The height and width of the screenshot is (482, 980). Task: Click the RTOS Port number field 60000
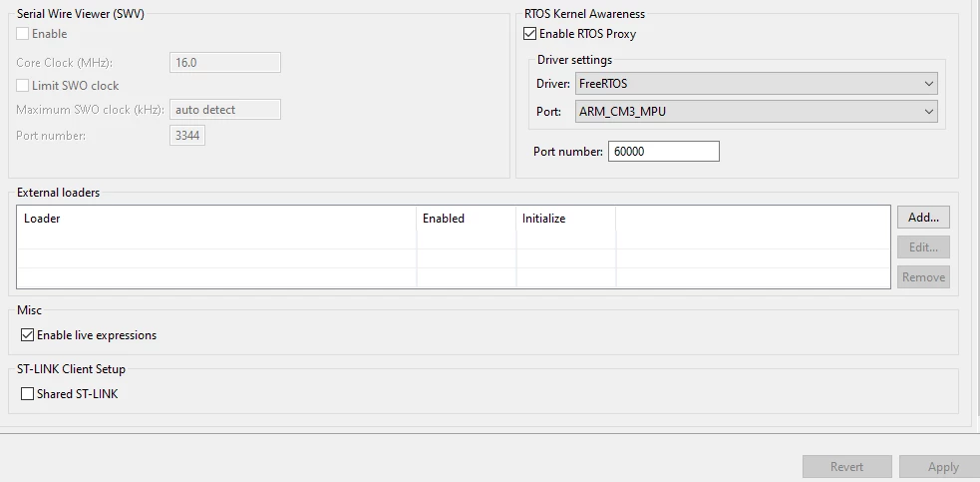coord(664,152)
